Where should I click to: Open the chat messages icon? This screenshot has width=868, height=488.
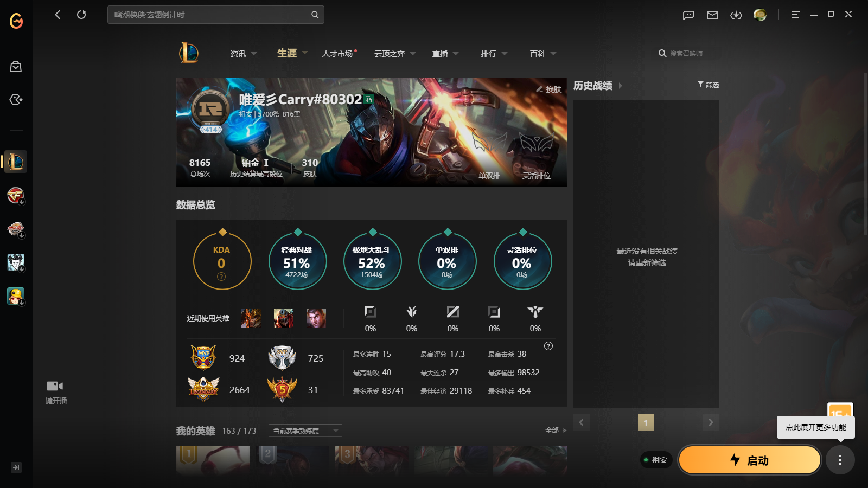coord(688,15)
